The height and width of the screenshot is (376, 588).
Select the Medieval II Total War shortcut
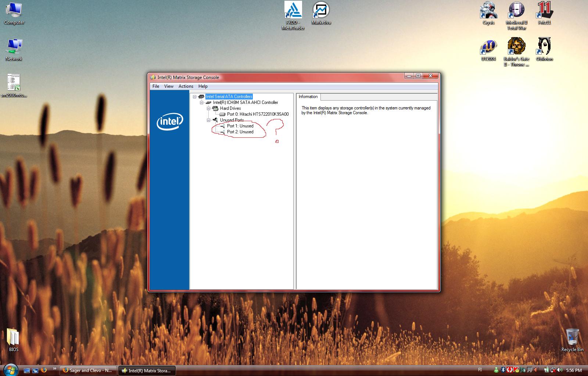click(x=516, y=15)
